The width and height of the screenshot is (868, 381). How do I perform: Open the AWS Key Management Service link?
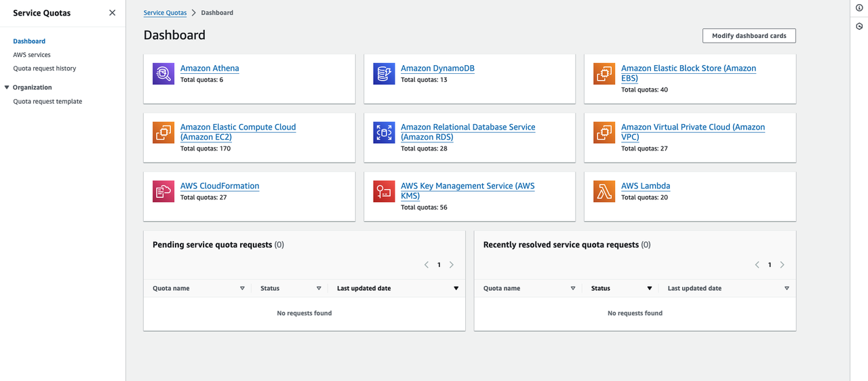(x=468, y=190)
